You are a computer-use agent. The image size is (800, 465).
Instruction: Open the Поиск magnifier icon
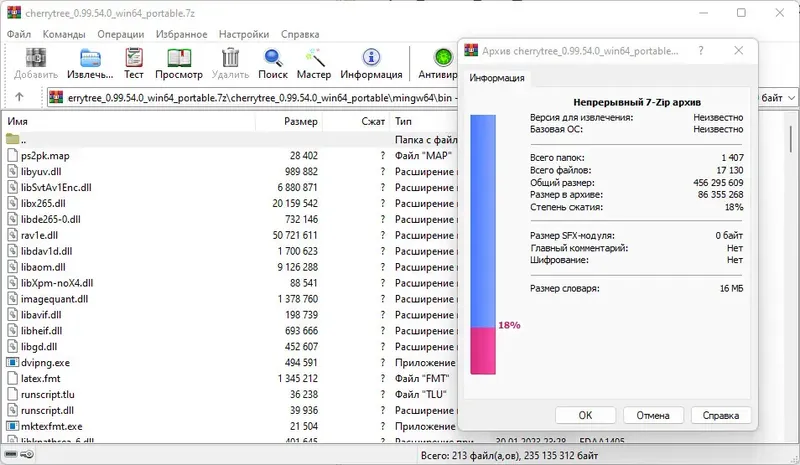(273, 58)
